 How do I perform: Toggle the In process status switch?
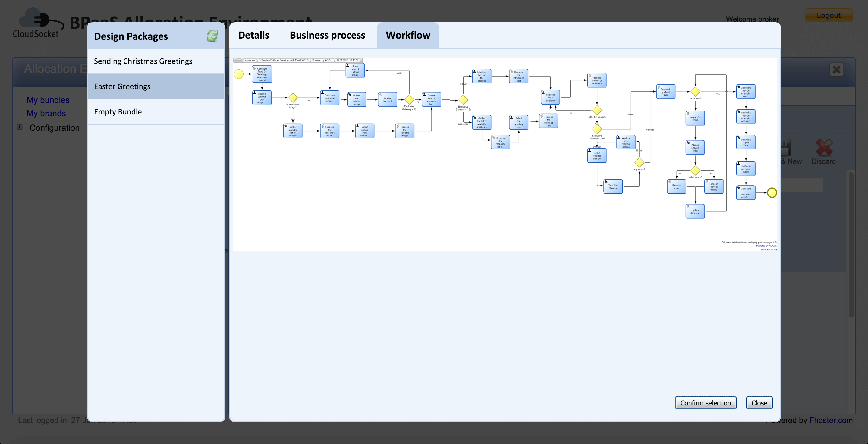[239, 60]
